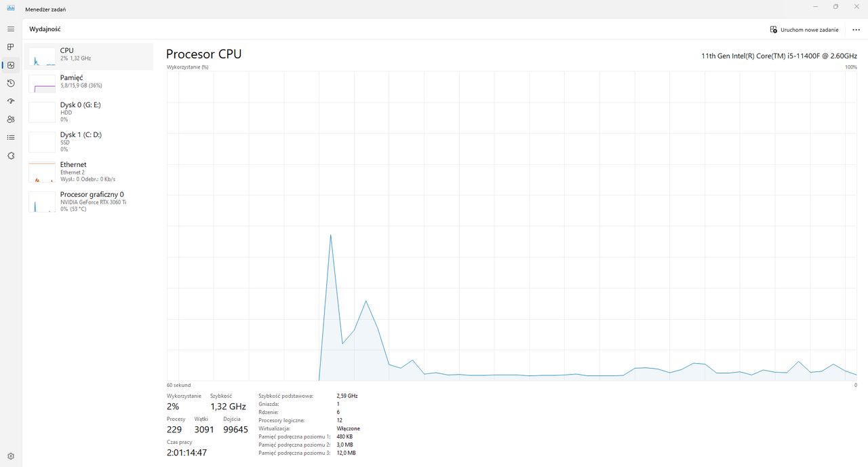Screen dimensions: 868x467
Task: Click the CPU mini graph thumbnail
Action: (42, 57)
